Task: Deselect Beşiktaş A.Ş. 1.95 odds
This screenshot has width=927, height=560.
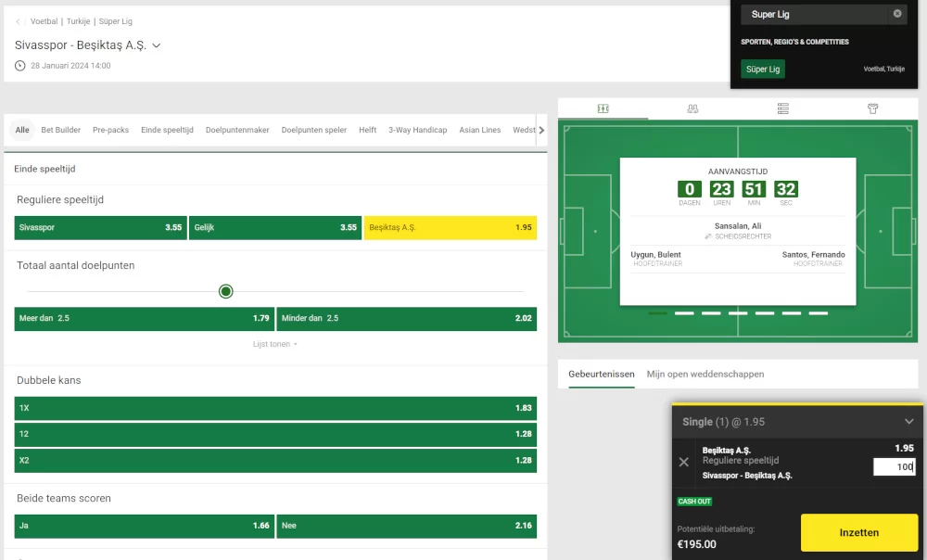Action: (451, 228)
